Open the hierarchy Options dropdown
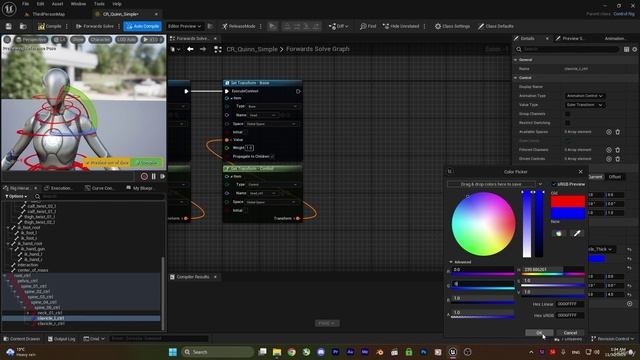This screenshot has height=360, width=640. tap(16, 196)
